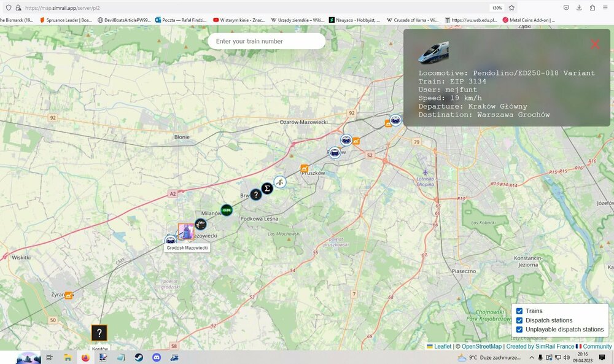
Task: Open the OpenStreetMap attribution link
Action: pos(482,347)
